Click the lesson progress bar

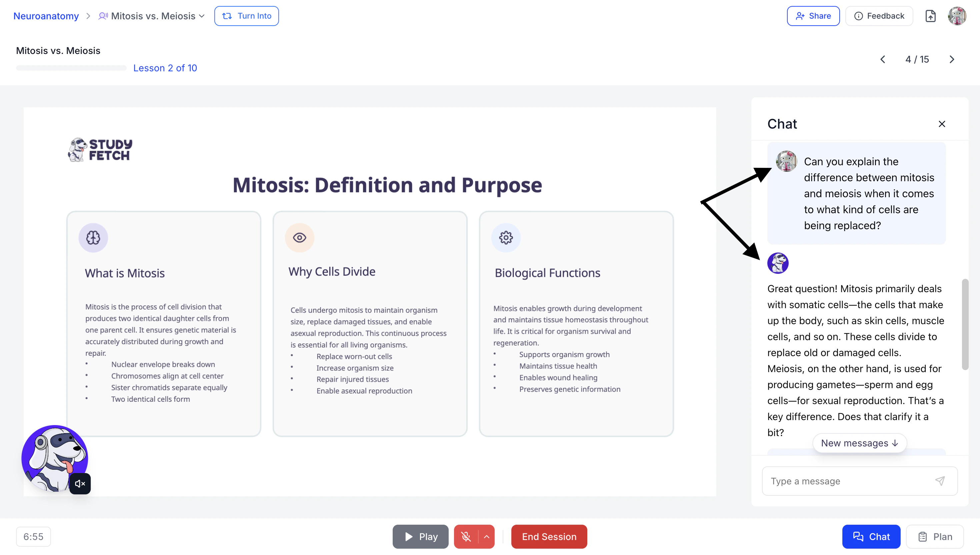[71, 68]
